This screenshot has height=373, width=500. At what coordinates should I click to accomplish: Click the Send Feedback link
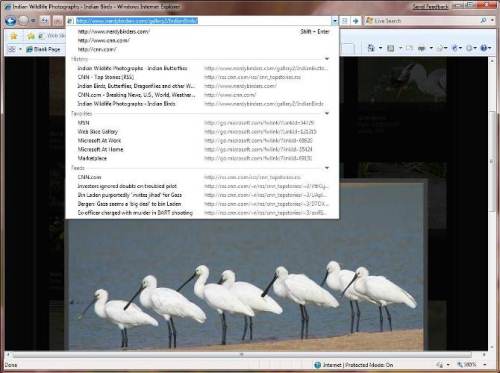430,6
